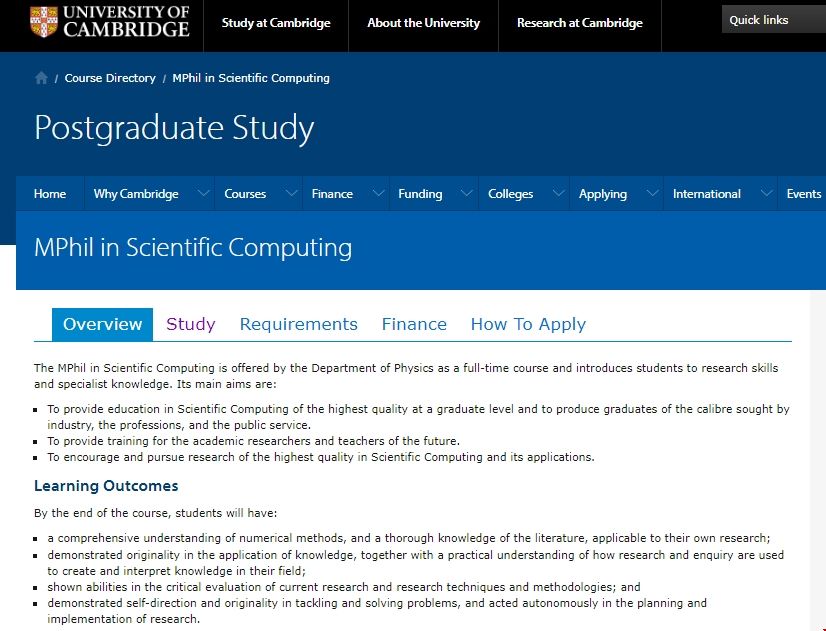
Task: Click the Course Directory breadcrumb link
Action: pyautogui.click(x=110, y=77)
